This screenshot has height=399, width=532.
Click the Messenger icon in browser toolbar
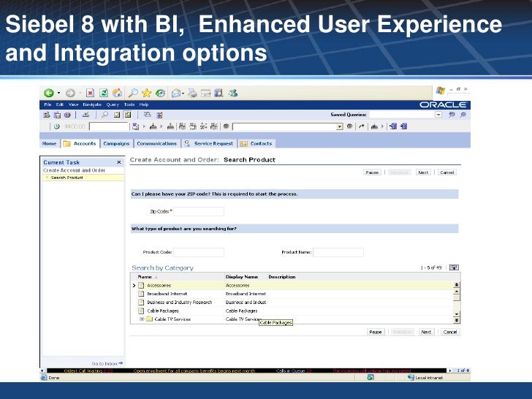(x=233, y=93)
